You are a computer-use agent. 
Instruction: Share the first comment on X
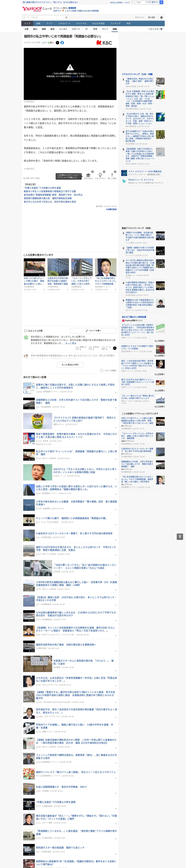(x=114, y=348)
